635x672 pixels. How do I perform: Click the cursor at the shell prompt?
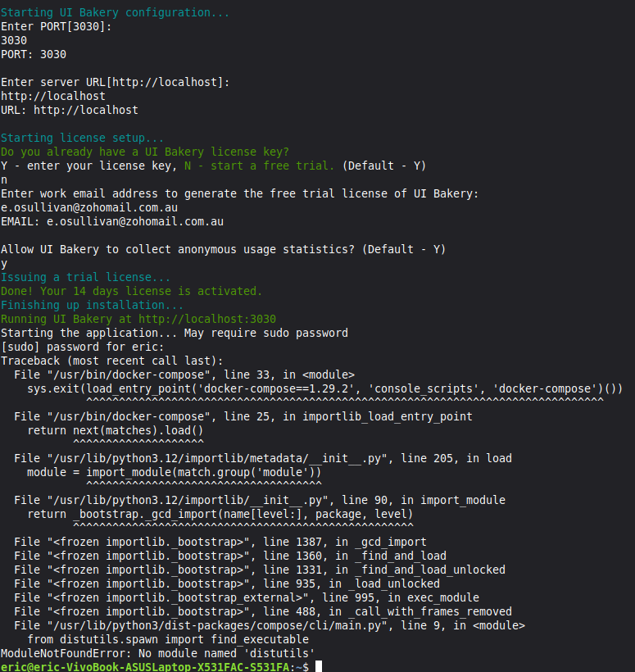[x=320, y=666]
